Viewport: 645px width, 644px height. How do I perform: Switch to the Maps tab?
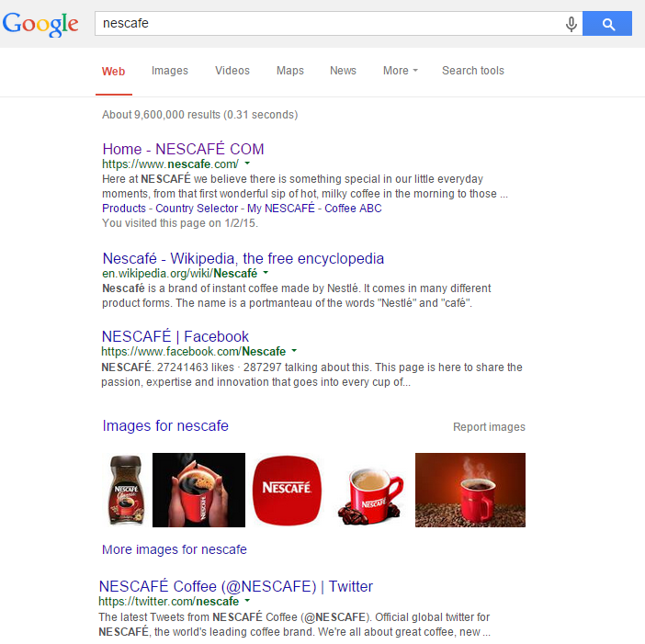coord(290,71)
